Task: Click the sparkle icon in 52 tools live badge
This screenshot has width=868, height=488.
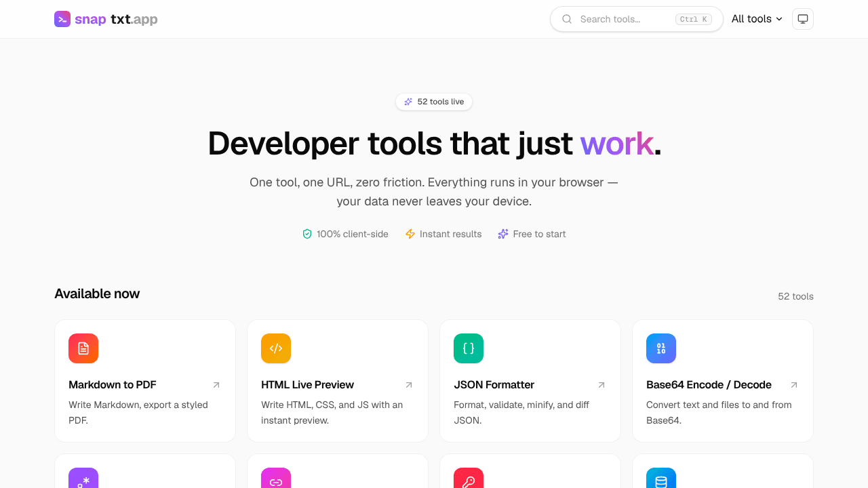Action: 408,102
